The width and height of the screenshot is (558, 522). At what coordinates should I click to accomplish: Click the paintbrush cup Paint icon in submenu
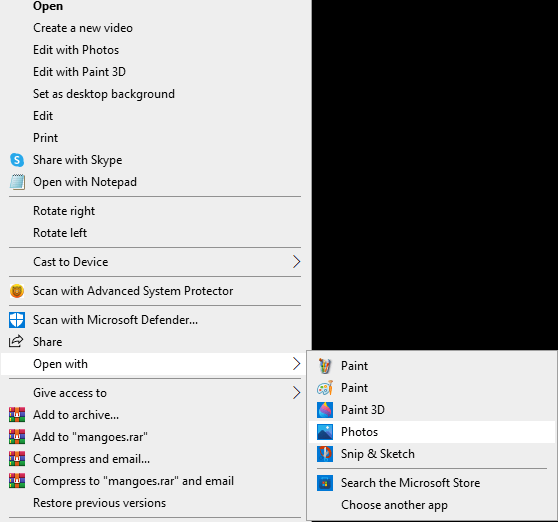point(325,366)
